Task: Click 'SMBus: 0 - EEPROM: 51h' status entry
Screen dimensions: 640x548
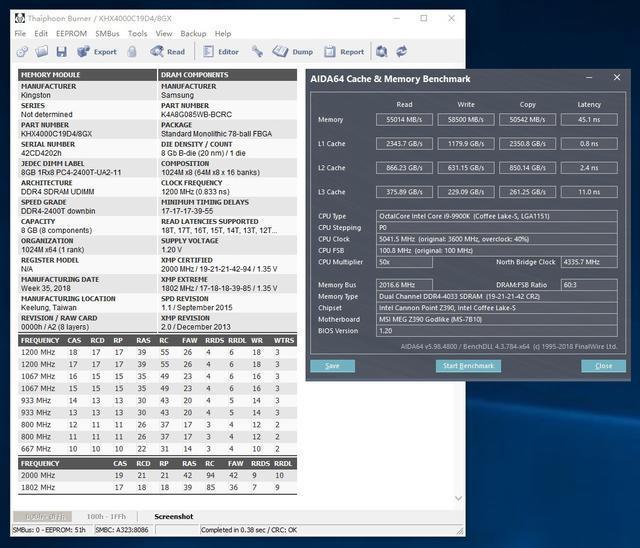Action: (x=49, y=530)
